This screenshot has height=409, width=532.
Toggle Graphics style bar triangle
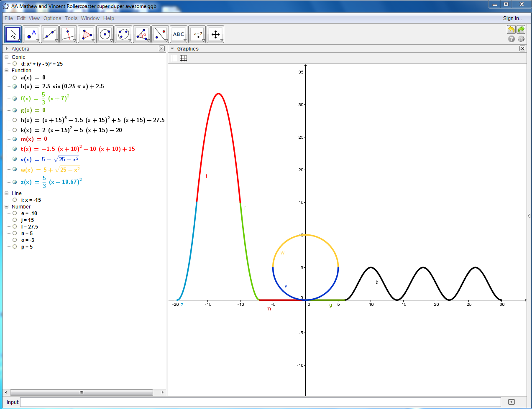click(172, 48)
